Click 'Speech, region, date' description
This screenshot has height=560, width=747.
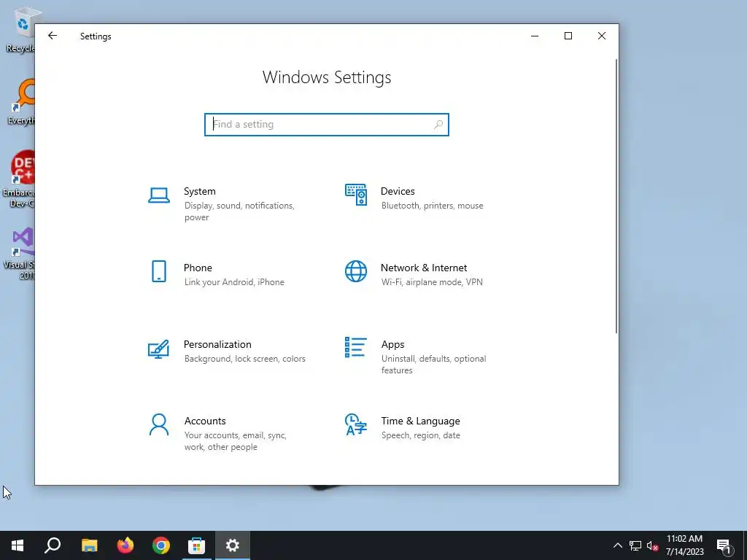click(420, 436)
